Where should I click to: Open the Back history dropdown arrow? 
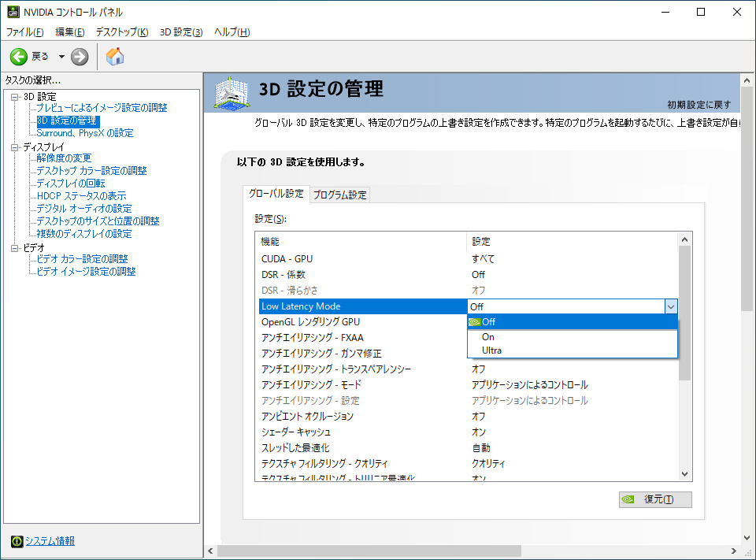pyautogui.click(x=61, y=57)
